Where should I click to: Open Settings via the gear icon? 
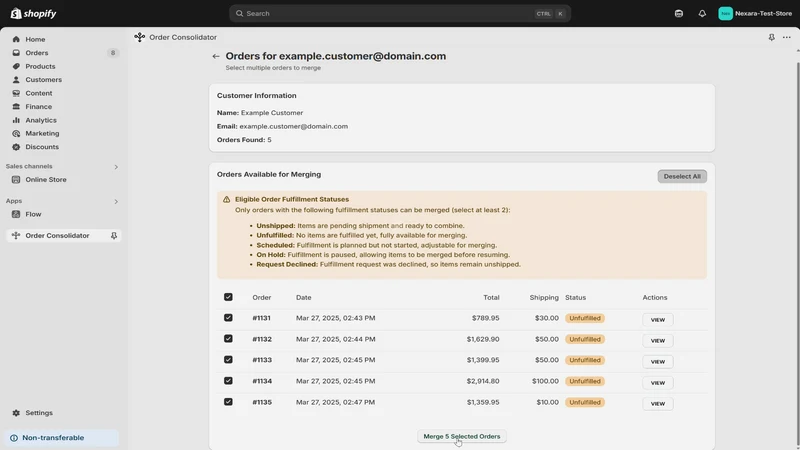[16, 413]
